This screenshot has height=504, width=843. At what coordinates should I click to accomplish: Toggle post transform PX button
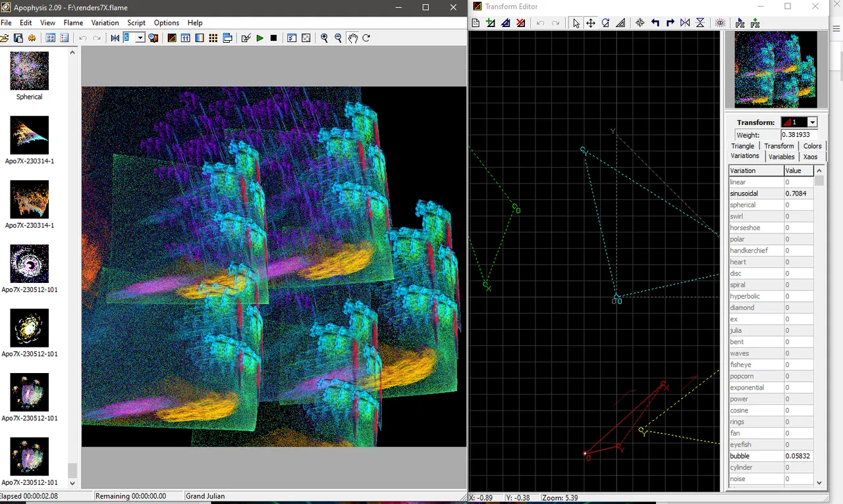pos(740,23)
